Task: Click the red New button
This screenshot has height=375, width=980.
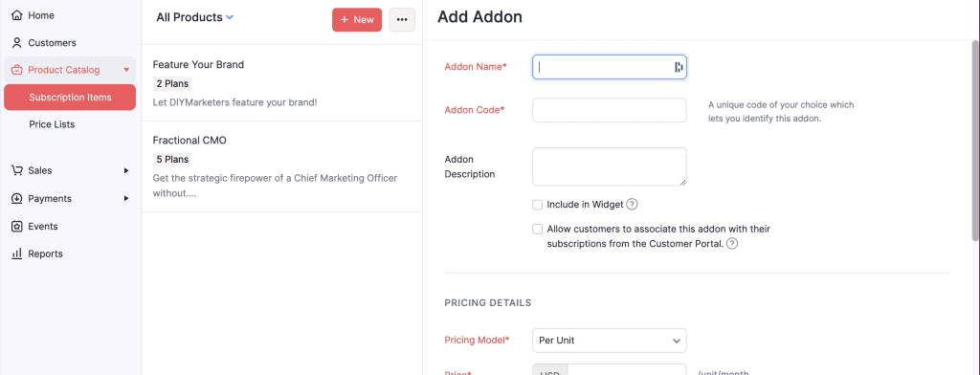Action: click(x=357, y=19)
